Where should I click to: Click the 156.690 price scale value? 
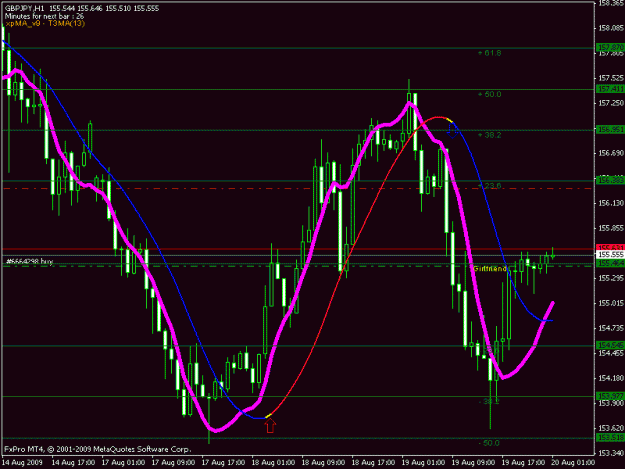611,153
